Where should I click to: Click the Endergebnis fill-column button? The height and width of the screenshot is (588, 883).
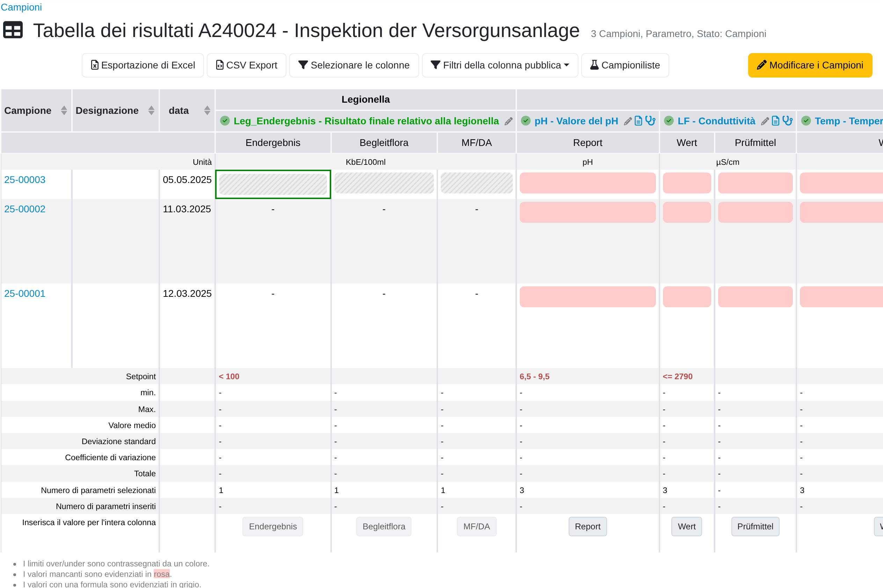(273, 527)
